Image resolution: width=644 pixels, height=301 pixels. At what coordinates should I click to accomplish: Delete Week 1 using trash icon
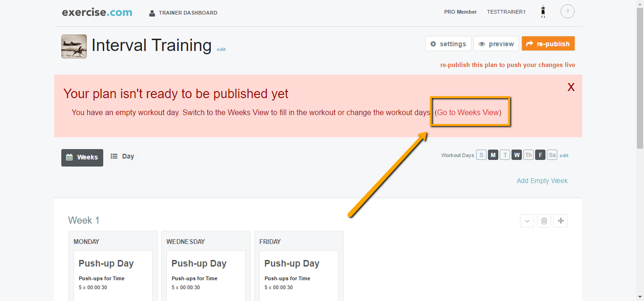pyautogui.click(x=544, y=221)
